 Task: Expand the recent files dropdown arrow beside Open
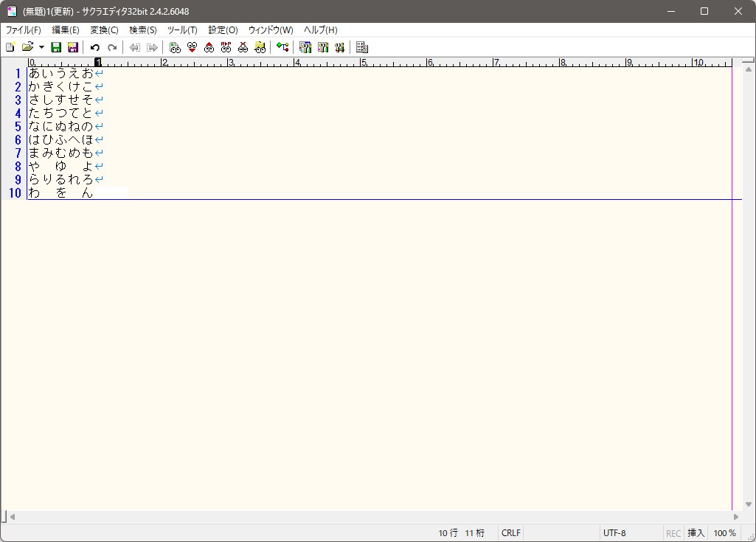point(41,47)
